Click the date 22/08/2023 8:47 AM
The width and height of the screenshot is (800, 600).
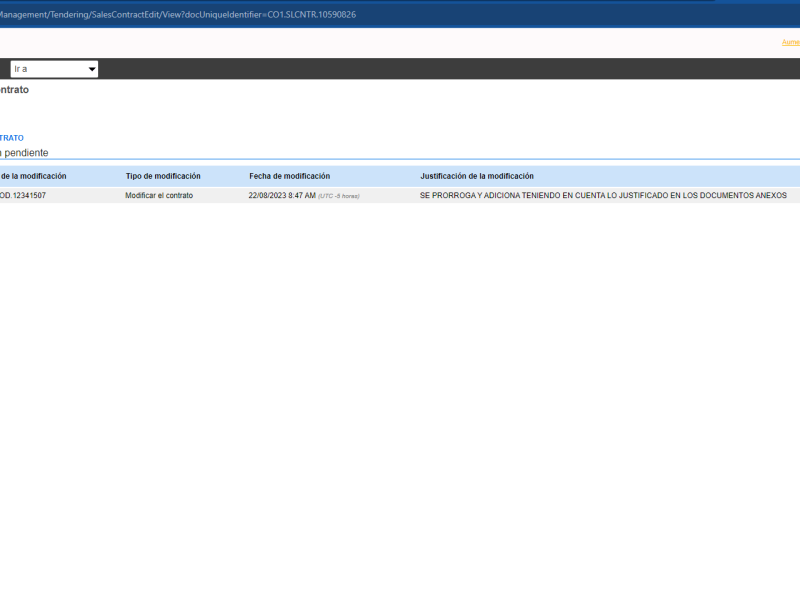click(x=282, y=196)
